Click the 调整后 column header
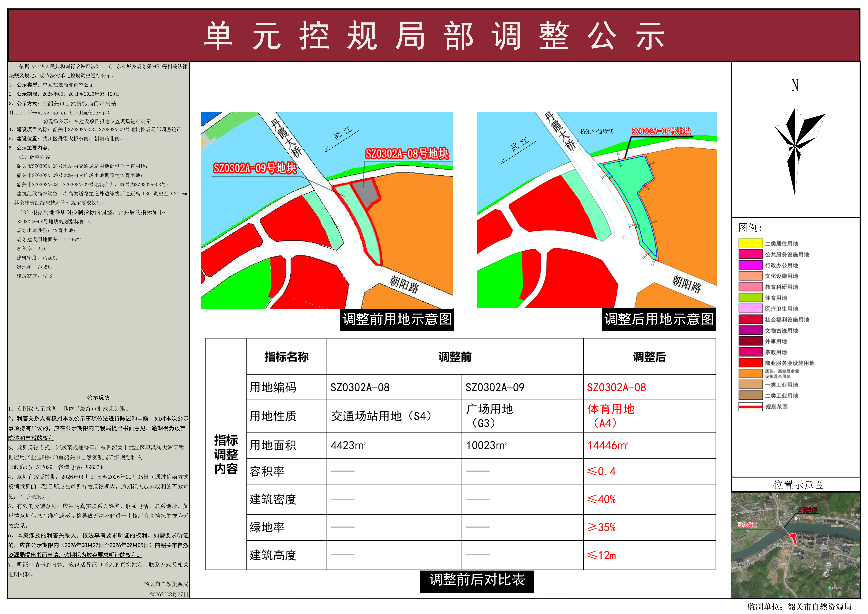868x614 pixels. click(649, 357)
